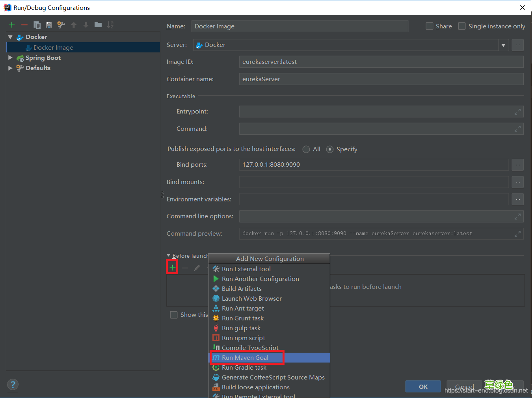Viewport: 532px width, 398px height.
Task: Choose Run Another Configuration
Action: click(269, 279)
